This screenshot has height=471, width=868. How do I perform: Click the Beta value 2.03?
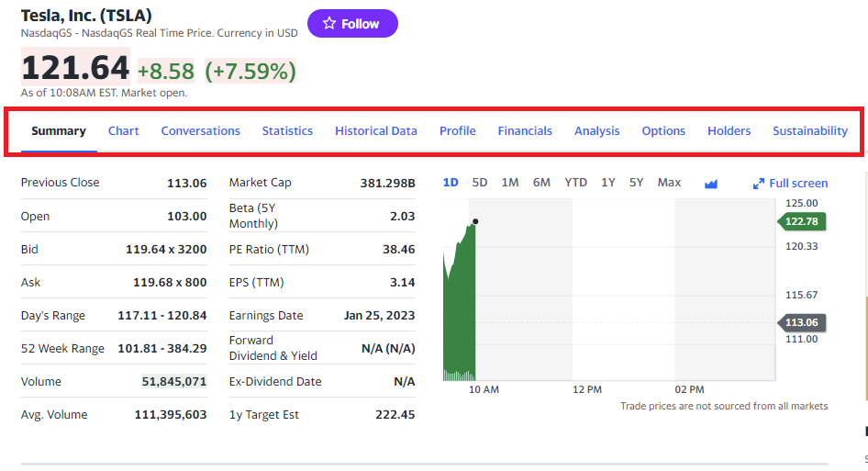[403, 216]
